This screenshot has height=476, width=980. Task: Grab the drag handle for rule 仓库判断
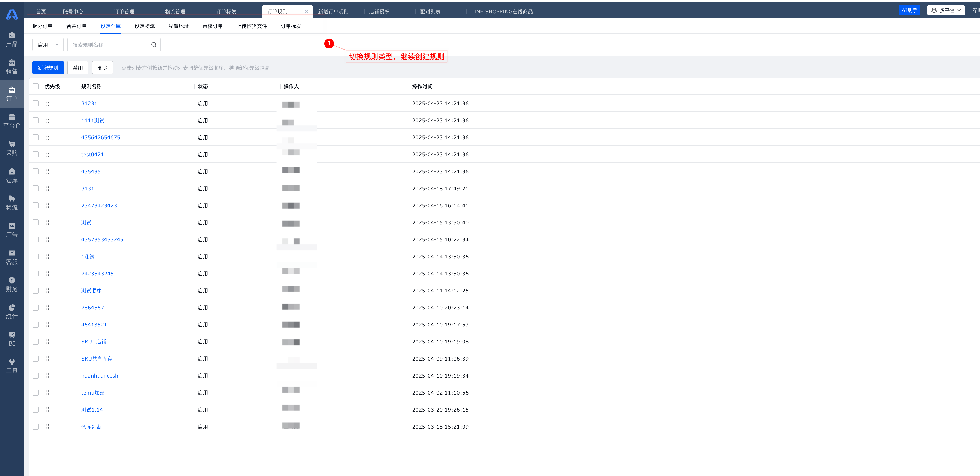pos(48,427)
